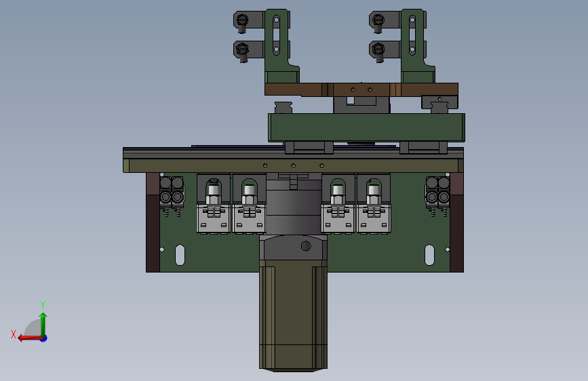Select the rightmost gray sensor connector block

point(374,219)
